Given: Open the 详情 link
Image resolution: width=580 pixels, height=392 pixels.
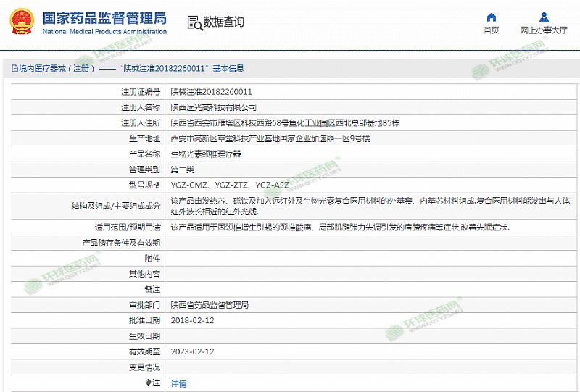Looking at the screenshot, I should coord(178,383).
